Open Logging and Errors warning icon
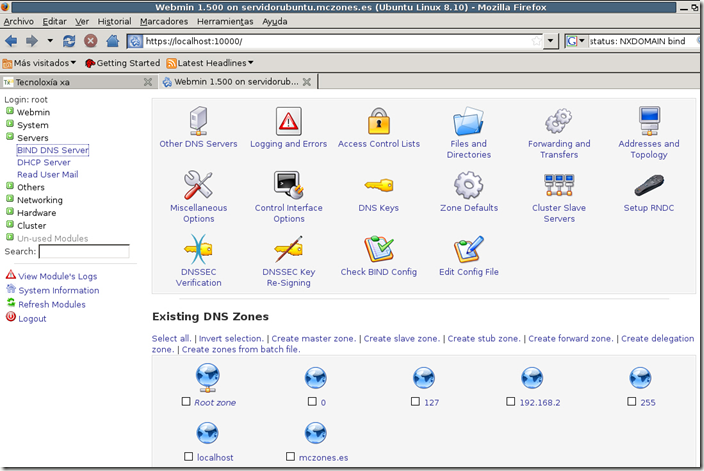This screenshot has width=704, height=471. [x=288, y=121]
